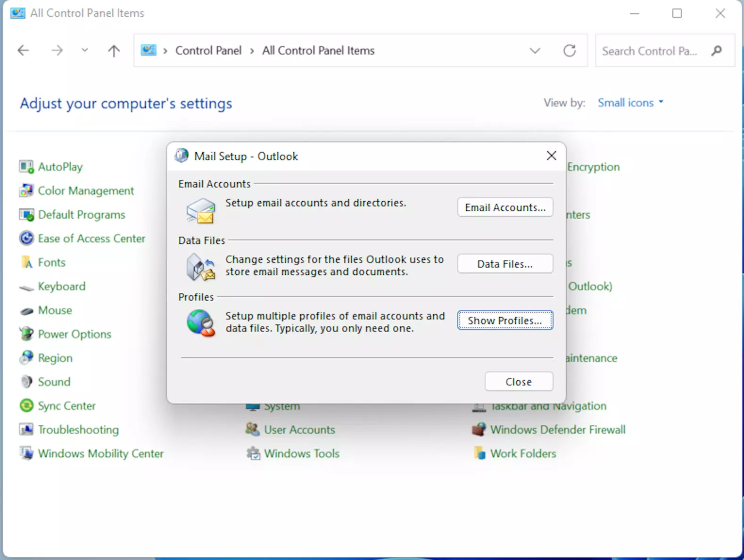Expand the address bar history dropdown
The image size is (744, 560).
coord(535,50)
